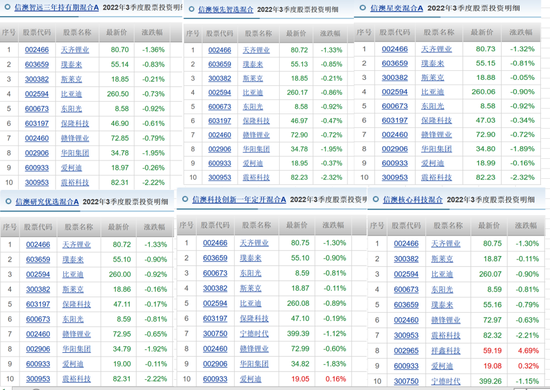Open the 信澳科技创新一年定开混合A fund link
This screenshot has height=390, width=550.
tap(239, 200)
